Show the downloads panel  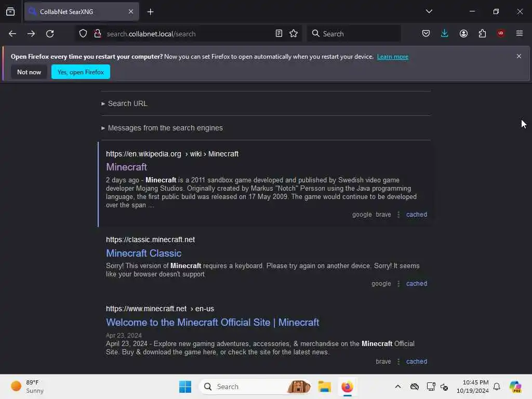coord(445,33)
